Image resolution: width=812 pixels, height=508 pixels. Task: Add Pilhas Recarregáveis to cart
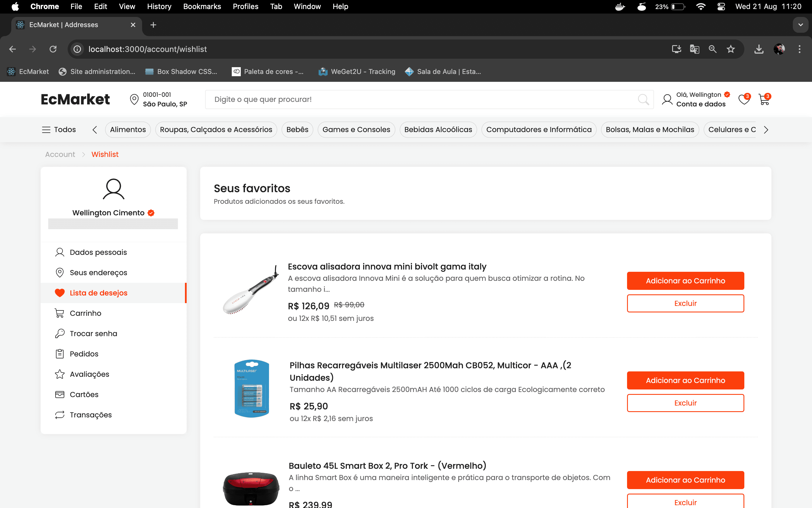(685, 380)
